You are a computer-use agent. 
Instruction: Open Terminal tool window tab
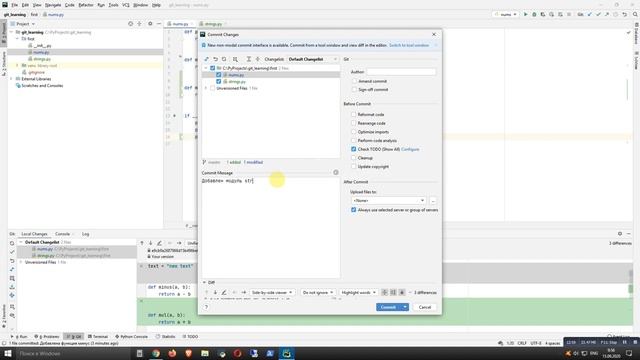click(98, 336)
